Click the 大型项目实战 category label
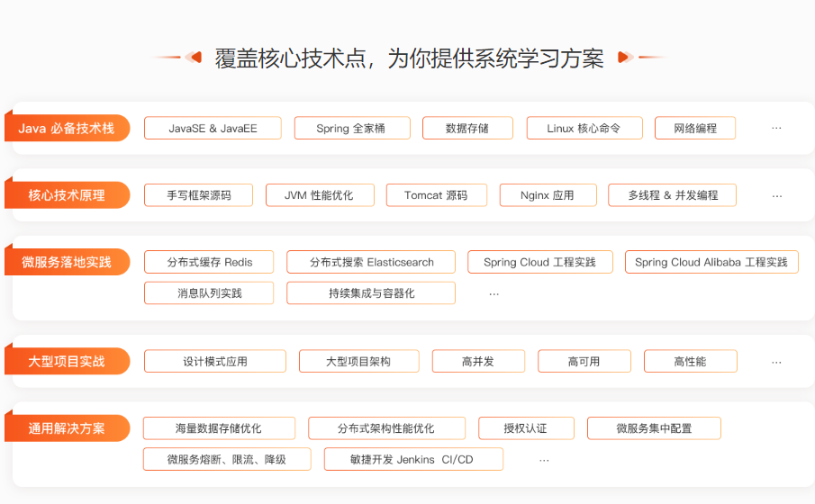The image size is (815, 504). point(67,361)
